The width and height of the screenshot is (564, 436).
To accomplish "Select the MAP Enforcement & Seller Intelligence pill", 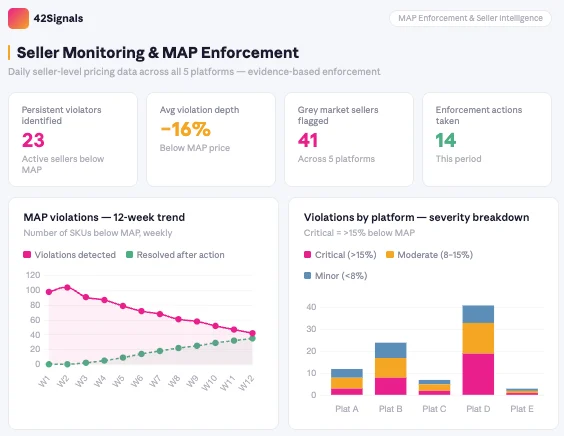I will (470, 18).
